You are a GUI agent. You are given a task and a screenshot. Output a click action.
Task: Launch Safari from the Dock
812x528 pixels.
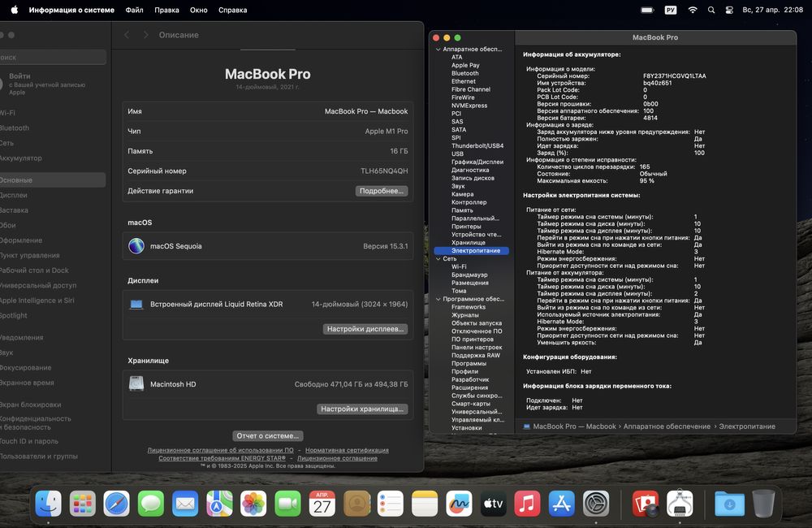[x=116, y=503]
